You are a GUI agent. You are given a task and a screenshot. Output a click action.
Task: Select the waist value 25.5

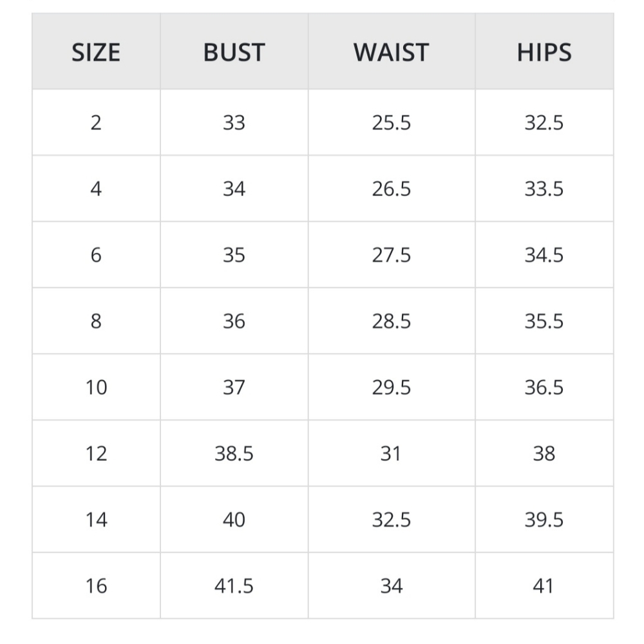pos(391,122)
